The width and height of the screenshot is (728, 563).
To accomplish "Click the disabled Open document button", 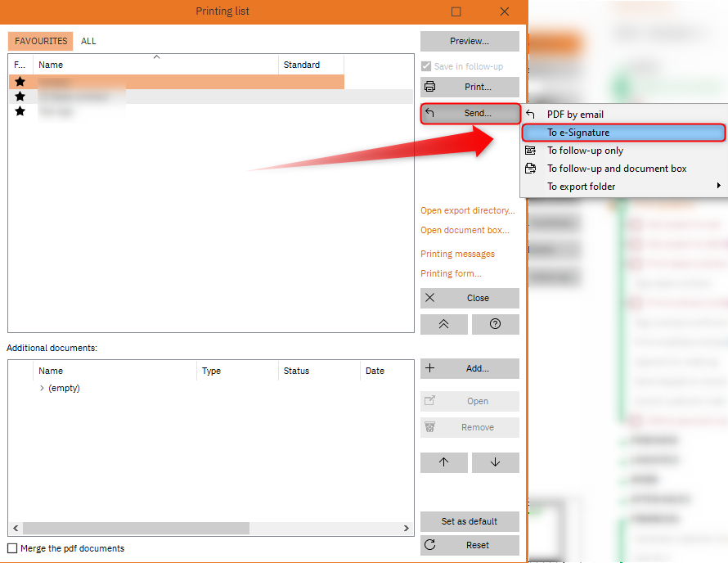I will (470, 401).
